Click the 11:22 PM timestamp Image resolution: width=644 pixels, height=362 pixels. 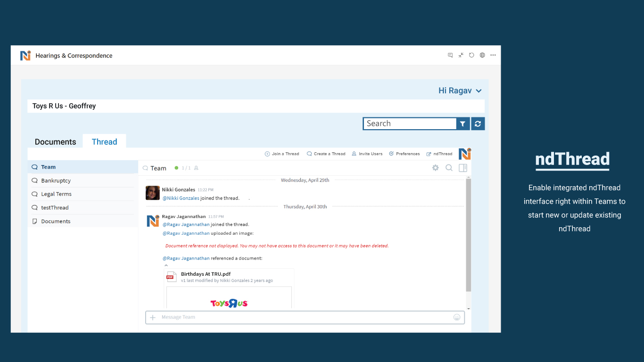pyautogui.click(x=206, y=190)
